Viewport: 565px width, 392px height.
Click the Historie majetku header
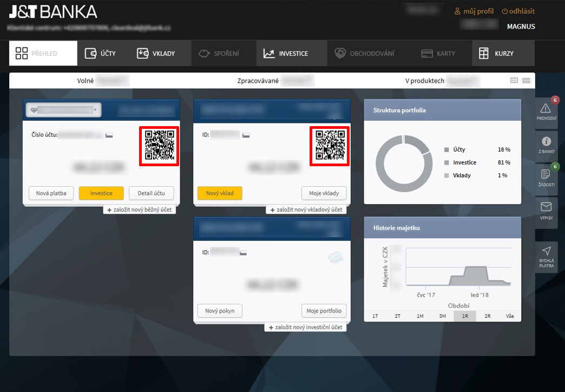(x=443, y=227)
